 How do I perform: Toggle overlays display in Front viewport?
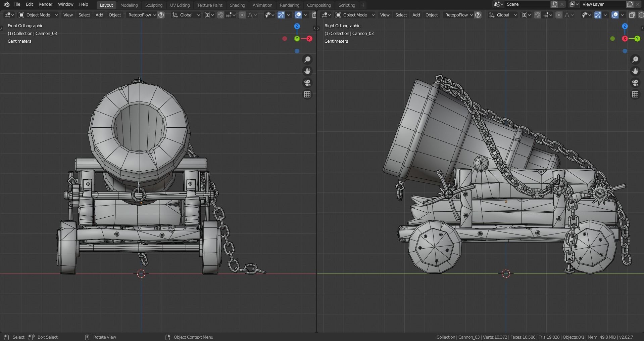coord(298,15)
